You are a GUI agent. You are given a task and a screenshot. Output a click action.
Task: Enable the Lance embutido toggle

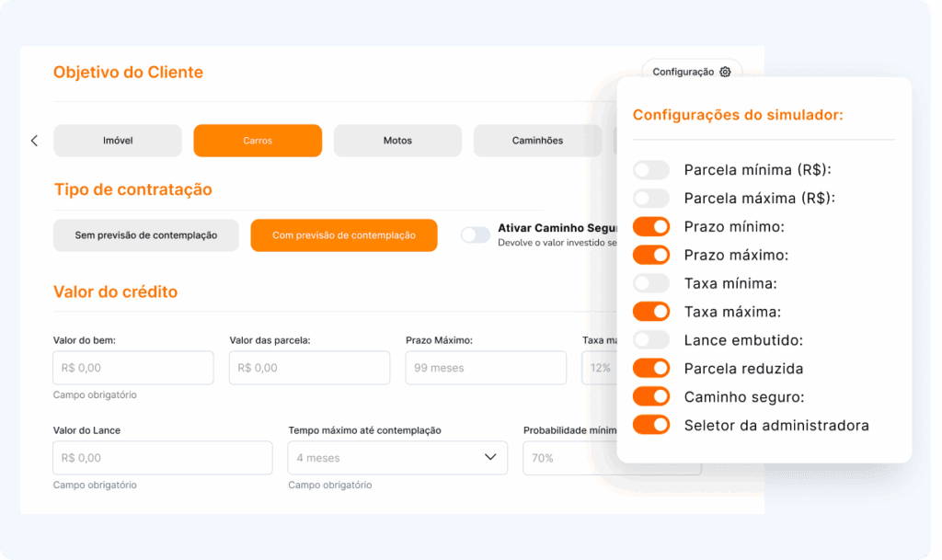[x=651, y=340]
